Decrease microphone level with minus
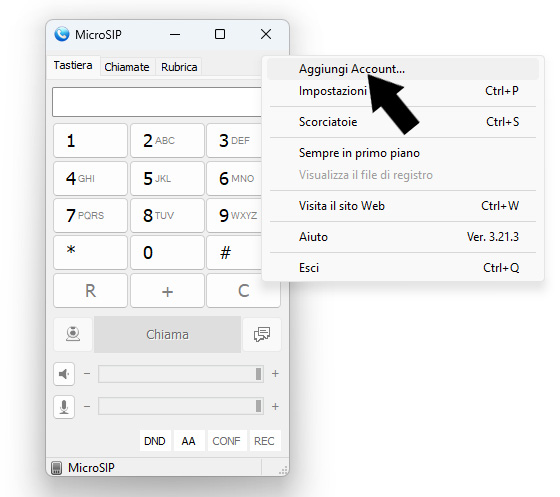The height and width of the screenshot is (497, 560). [87, 407]
